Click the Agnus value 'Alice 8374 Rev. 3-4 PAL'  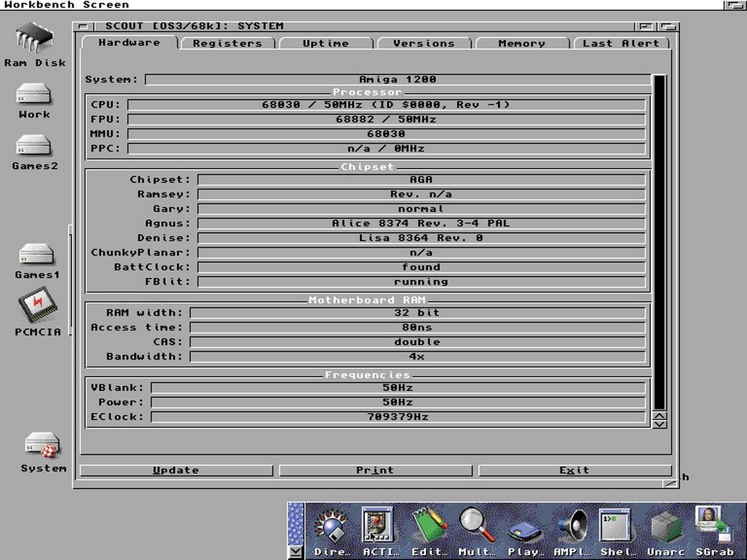point(421,224)
